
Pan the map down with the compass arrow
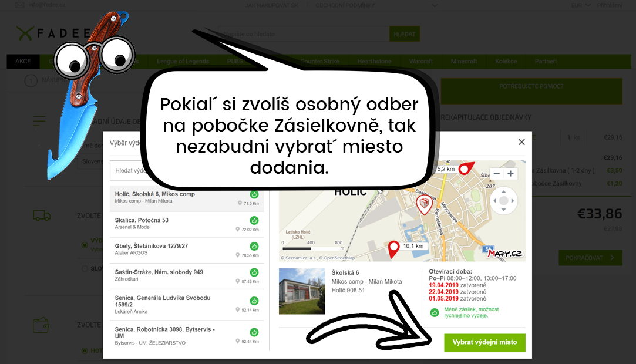[x=503, y=210]
